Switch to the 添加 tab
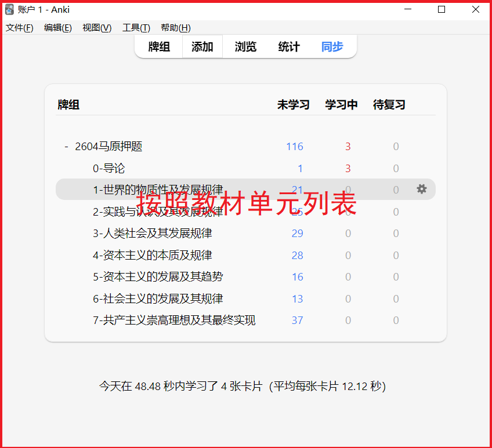This screenshot has height=448, width=492. click(x=201, y=47)
